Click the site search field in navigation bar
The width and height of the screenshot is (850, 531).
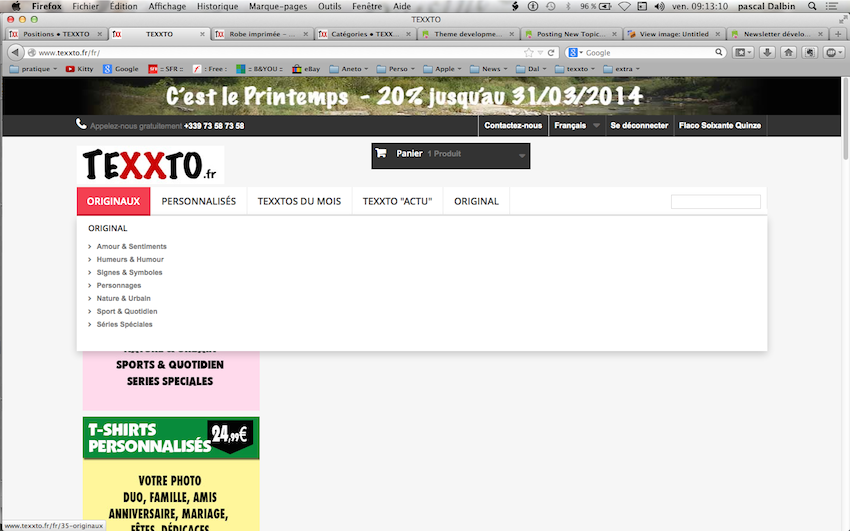(716, 202)
